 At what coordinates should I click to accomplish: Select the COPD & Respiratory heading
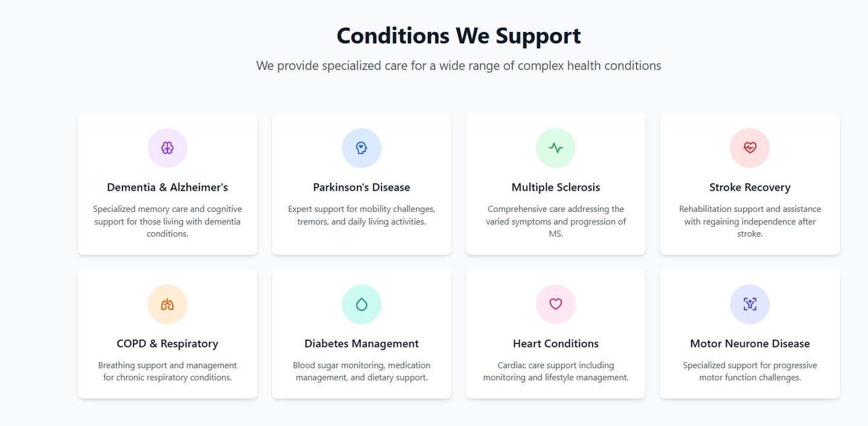pos(168,343)
